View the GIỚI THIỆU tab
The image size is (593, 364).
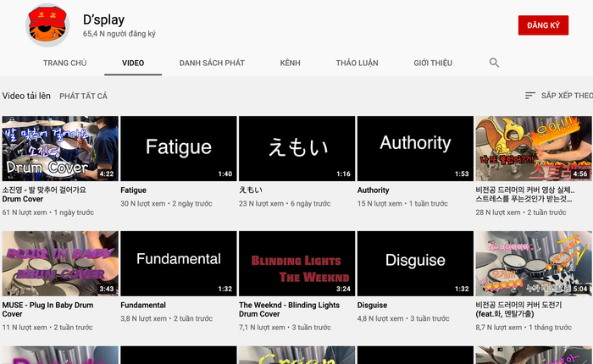coord(433,63)
